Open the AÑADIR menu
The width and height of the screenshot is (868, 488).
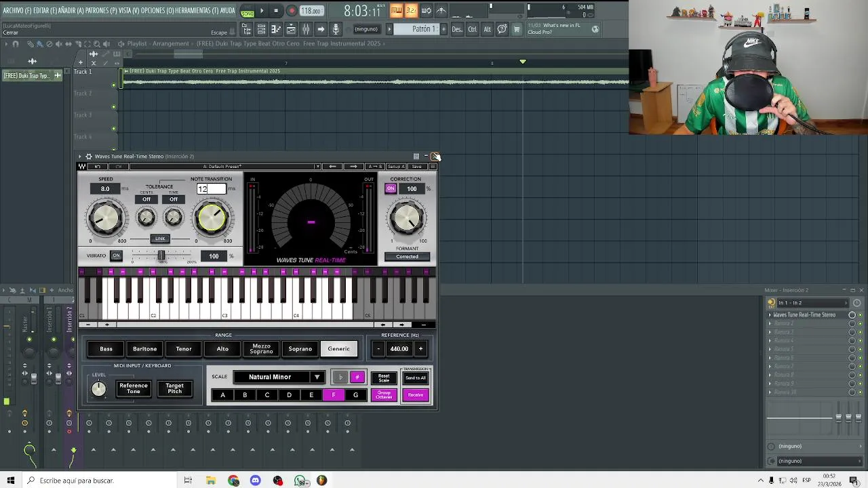click(x=72, y=11)
